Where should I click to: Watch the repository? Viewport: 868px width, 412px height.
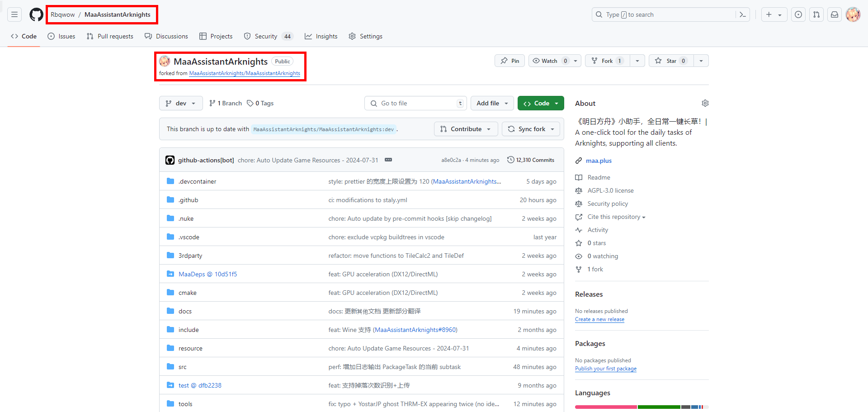click(x=549, y=61)
